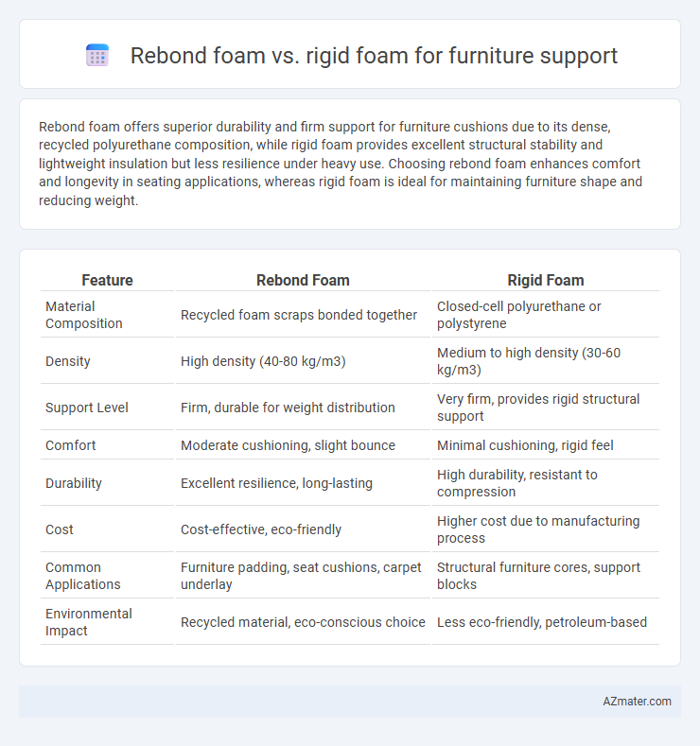The width and height of the screenshot is (700, 746).
Task: Click the 'Common Applications' row label
Action: [83, 576]
